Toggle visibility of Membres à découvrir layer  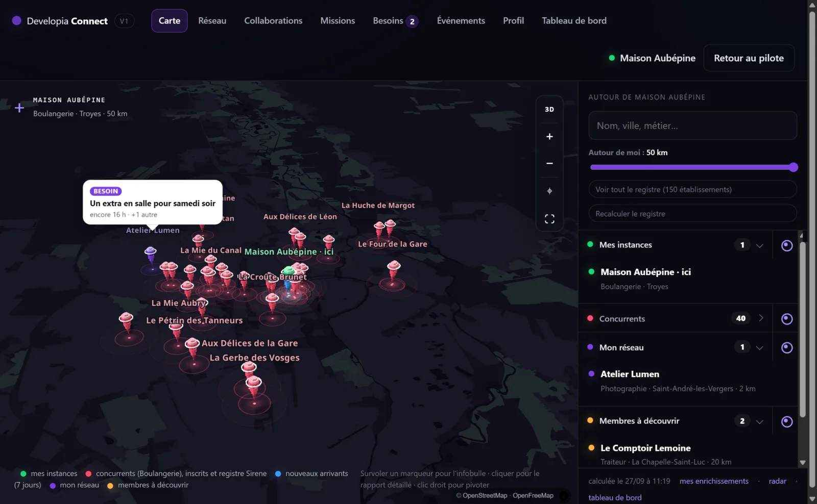(787, 421)
